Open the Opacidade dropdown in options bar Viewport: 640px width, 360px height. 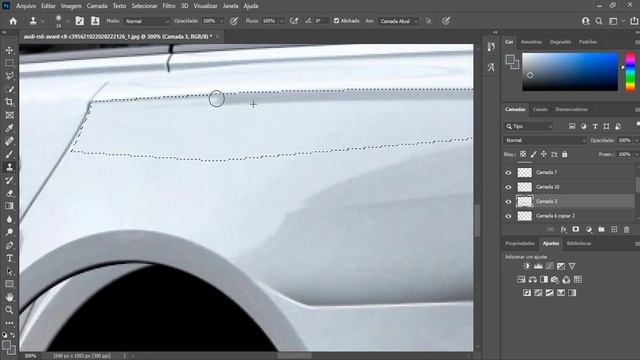[222, 21]
